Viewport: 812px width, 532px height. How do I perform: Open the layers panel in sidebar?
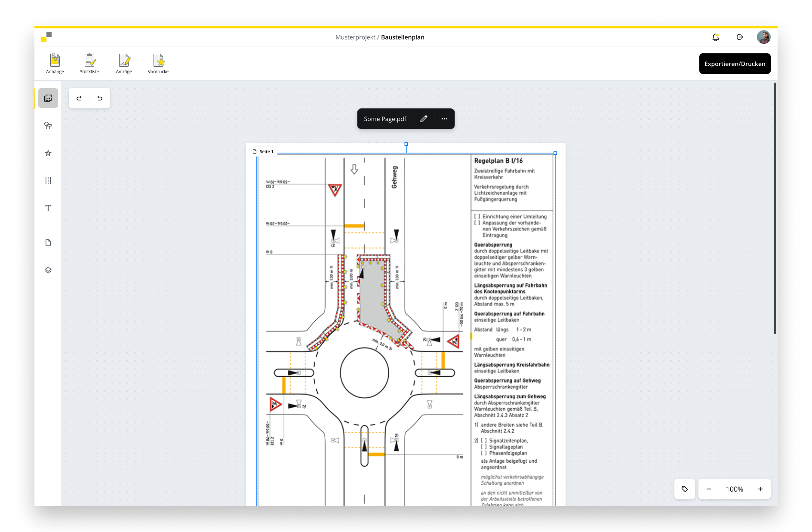[48, 270]
